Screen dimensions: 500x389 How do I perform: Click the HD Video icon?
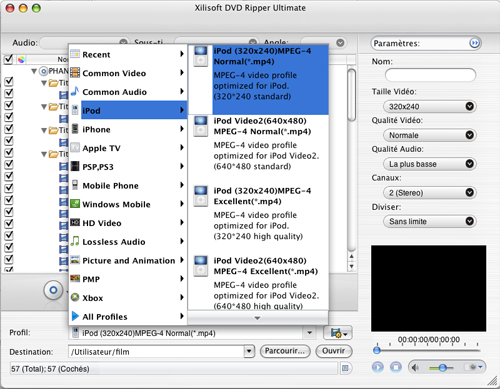tap(75, 222)
